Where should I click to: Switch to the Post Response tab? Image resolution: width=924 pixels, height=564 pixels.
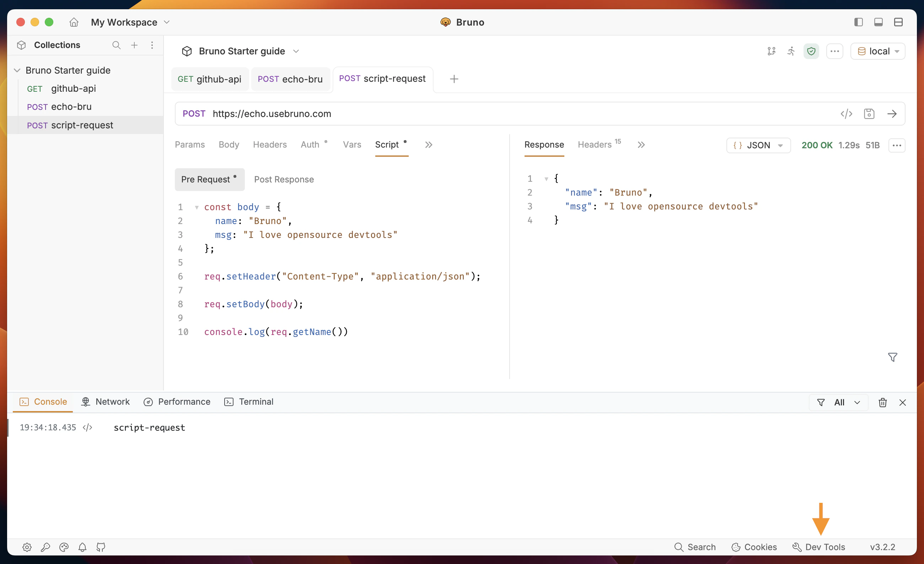click(284, 179)
